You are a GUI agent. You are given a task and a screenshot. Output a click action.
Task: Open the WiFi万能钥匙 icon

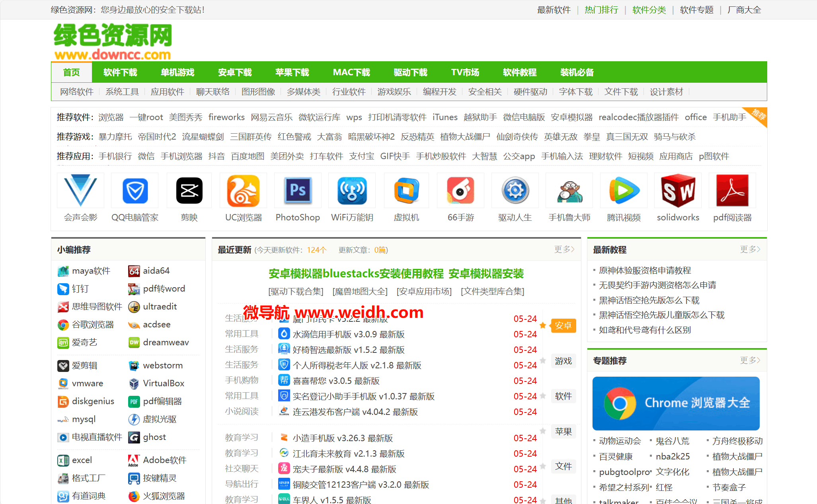point(352,191)
